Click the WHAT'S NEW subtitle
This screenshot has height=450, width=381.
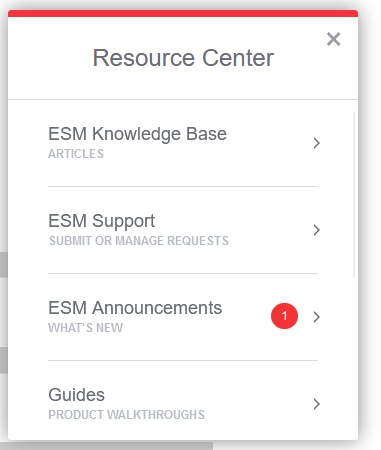pyautogui.click(x=86, y=328)
